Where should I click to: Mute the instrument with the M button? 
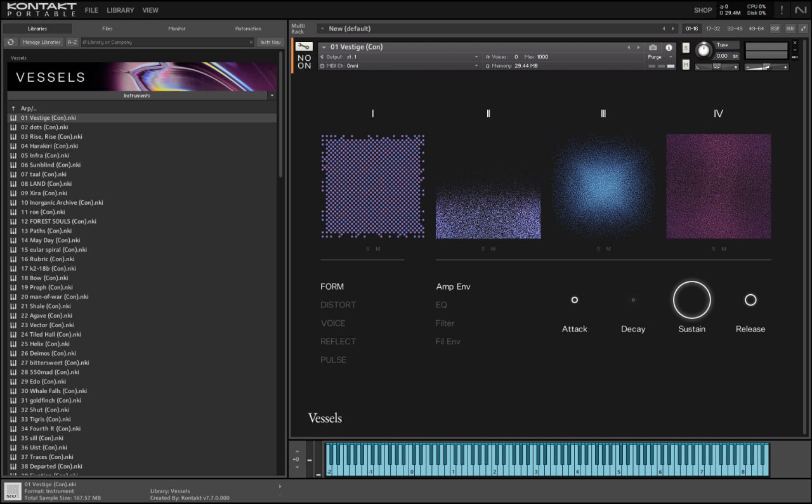[686, 65]
